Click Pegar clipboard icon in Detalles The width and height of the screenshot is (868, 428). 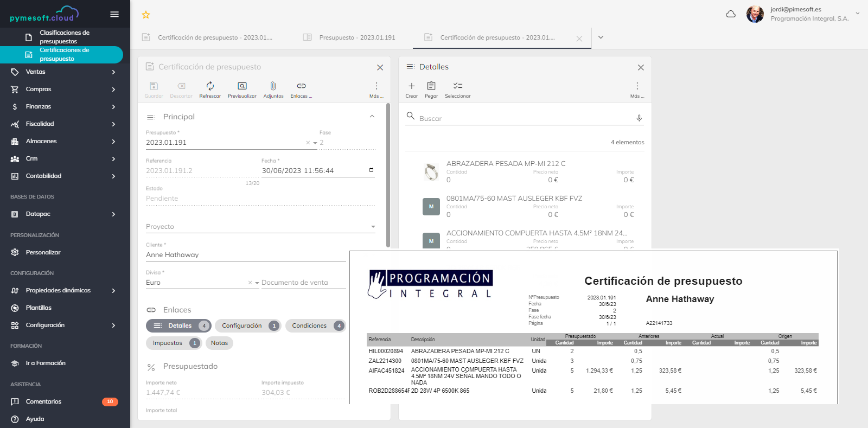431,86
